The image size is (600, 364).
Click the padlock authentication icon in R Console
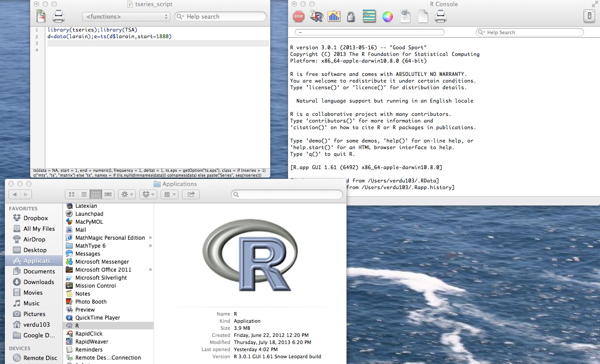[351, 17]
